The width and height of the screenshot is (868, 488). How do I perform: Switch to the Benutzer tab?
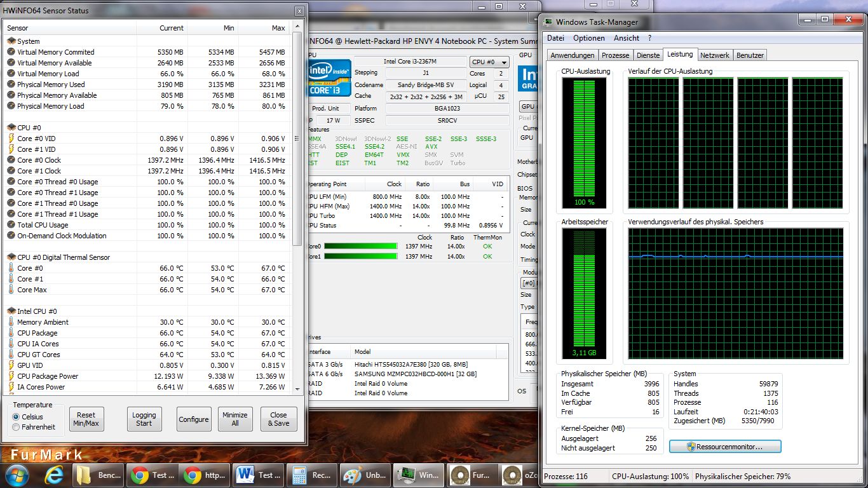[x=750, y=55]
